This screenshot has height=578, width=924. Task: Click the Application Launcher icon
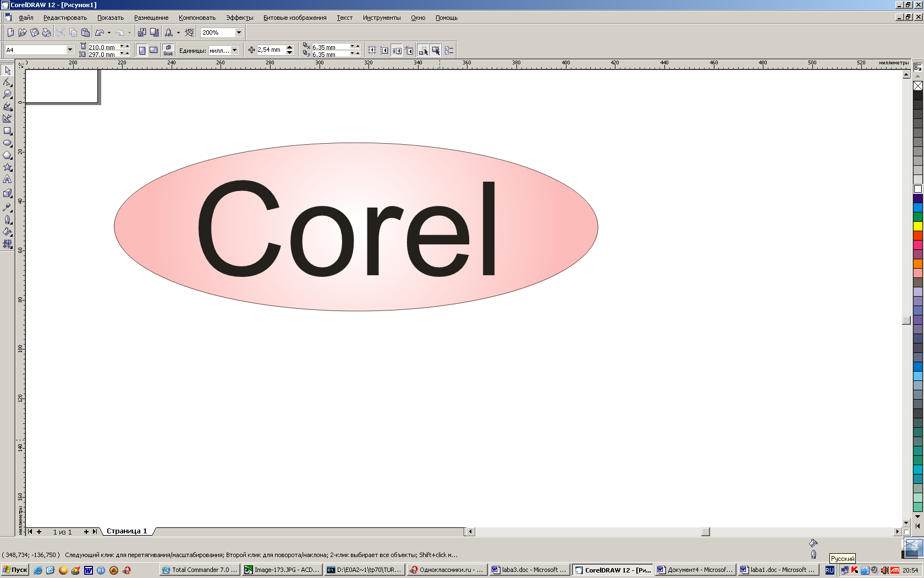[169, 32]
